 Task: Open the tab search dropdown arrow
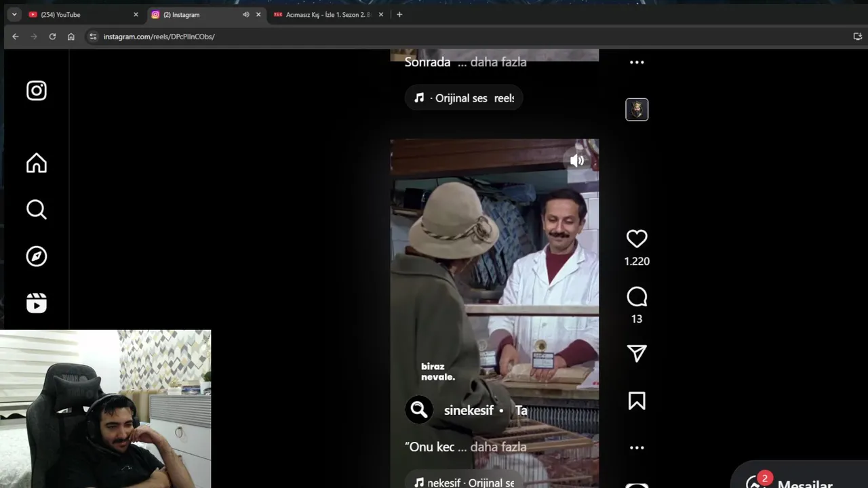click(x=14, y=15)
